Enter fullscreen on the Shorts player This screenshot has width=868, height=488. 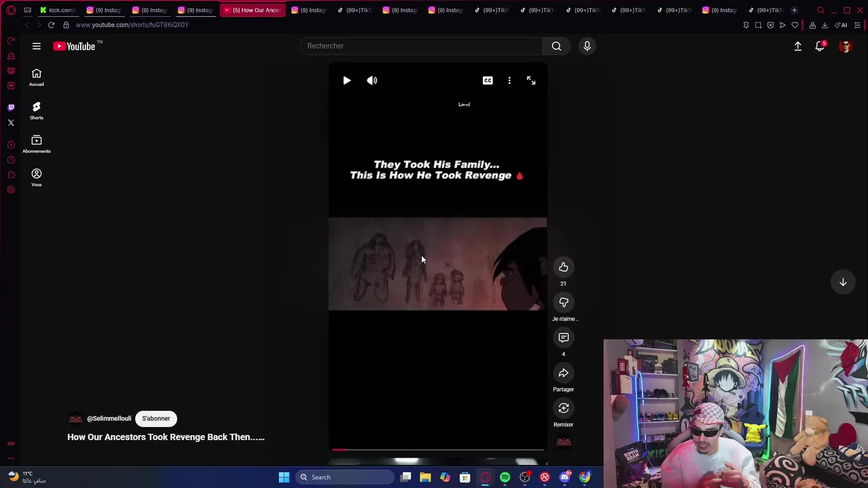coord(531,81)
